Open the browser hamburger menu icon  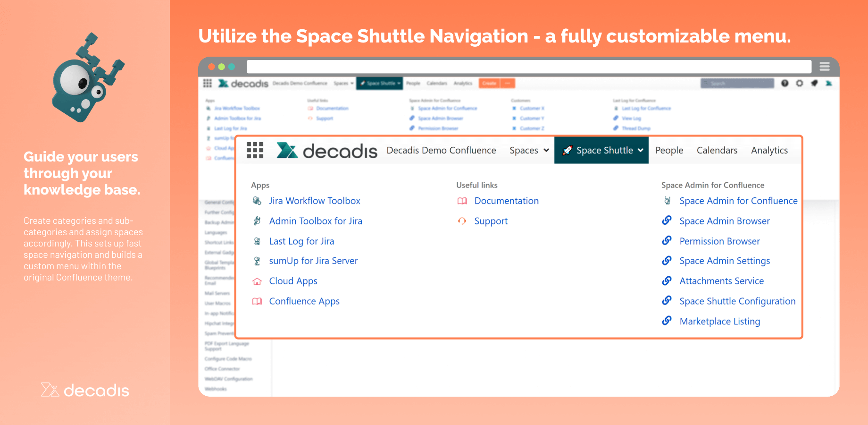click(x=825, y=67)
